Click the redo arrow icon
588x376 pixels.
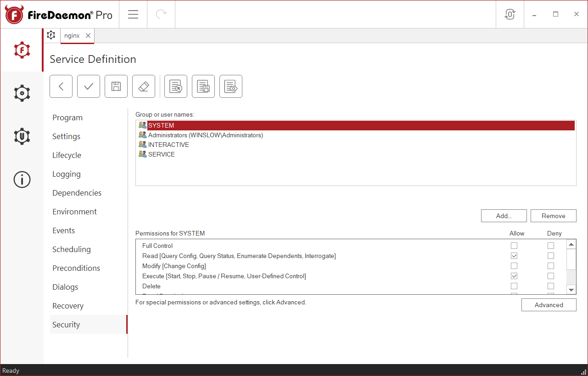[x=161, y=14]
